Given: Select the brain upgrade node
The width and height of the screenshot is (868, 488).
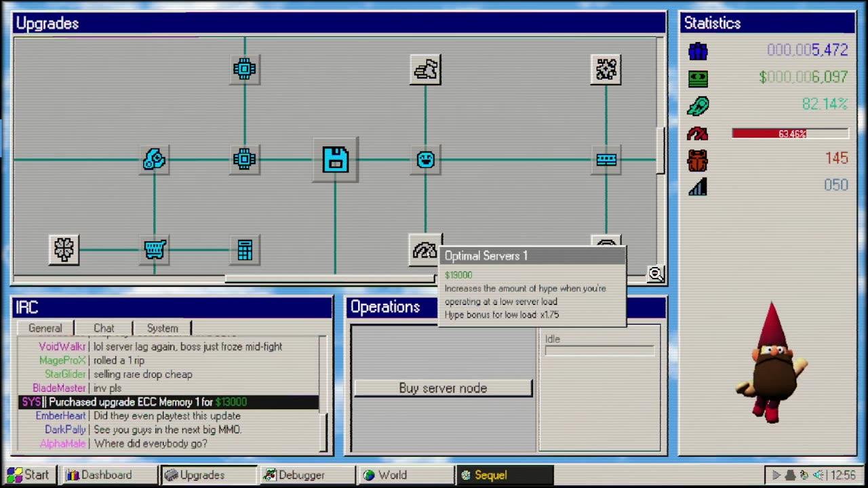Looking at the screenshot, I should [x=64, y=250].
